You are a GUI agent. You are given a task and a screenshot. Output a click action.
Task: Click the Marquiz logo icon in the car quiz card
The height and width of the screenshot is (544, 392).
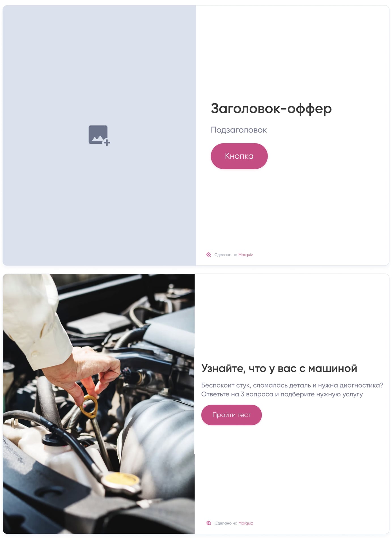(x=209, y=523)
